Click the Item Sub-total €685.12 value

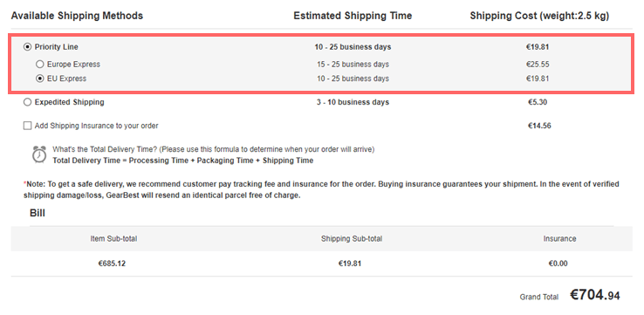[112, 264]
